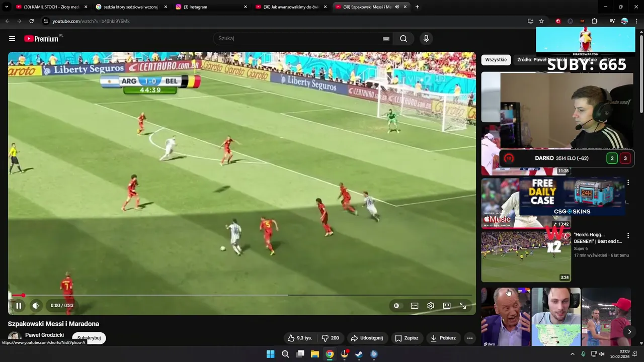Select the Źródło: Paweł Grodzicki chip
644x362 pixels.
tap(542, 59)
